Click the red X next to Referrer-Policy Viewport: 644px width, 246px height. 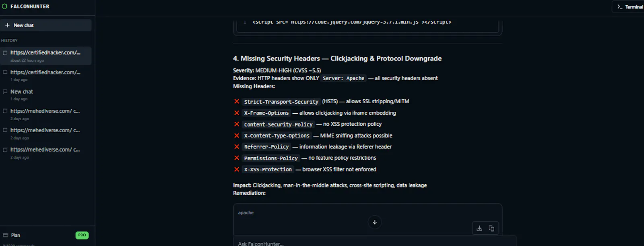(237, 147)
